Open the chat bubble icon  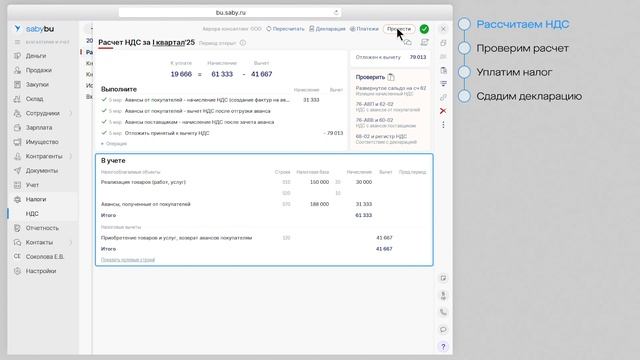pos(443,330)
